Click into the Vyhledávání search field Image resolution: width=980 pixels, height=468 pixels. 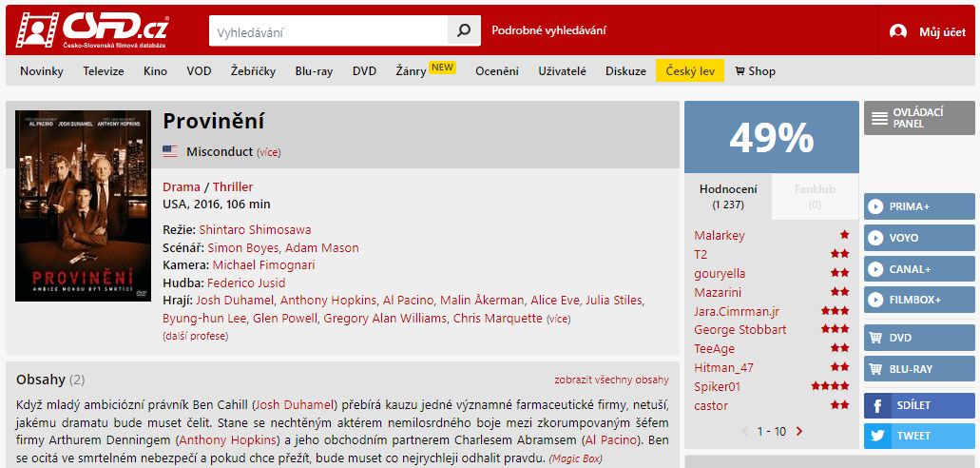[x=329, y=30]
